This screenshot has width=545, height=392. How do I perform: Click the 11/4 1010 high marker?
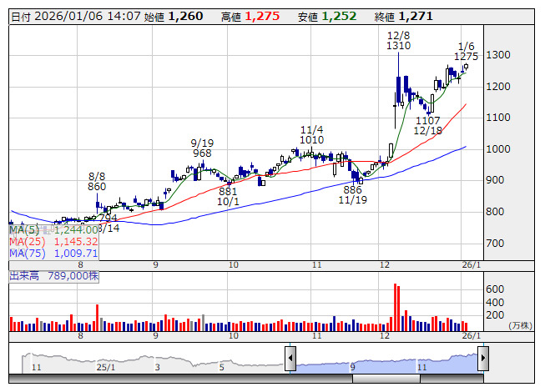coord(311,135)
